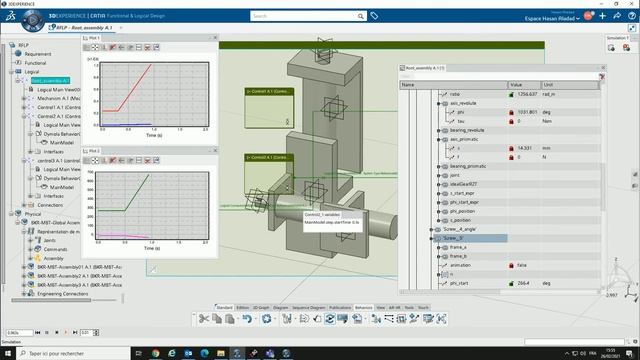Switch to the Publications tab
Screen dimensions: 640x360
[x=340, y=308]
